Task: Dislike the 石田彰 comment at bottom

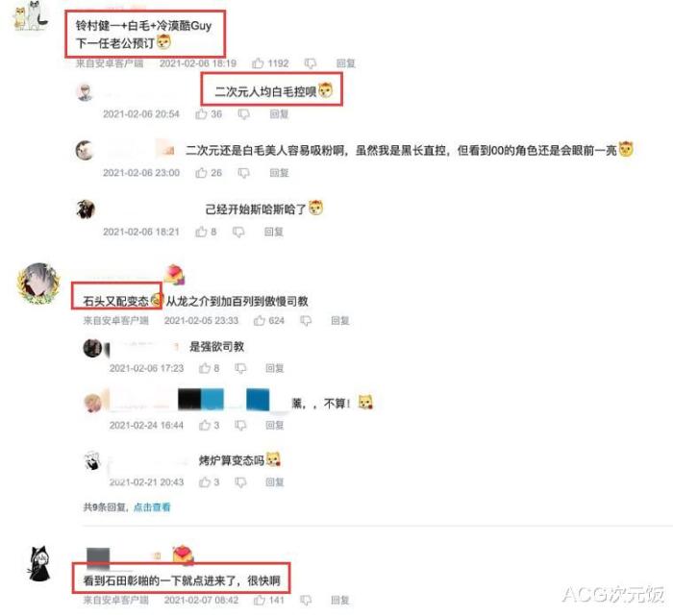Action: tap(306, 600)
